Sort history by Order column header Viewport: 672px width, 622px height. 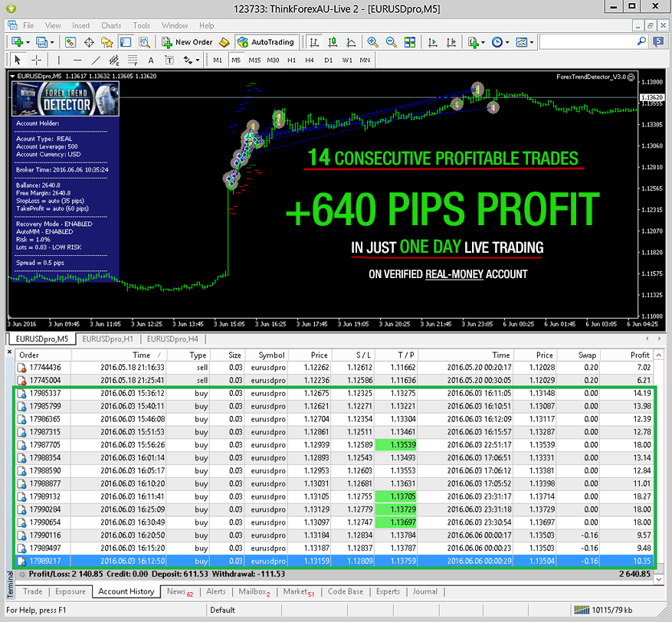[x=43, y=355]
